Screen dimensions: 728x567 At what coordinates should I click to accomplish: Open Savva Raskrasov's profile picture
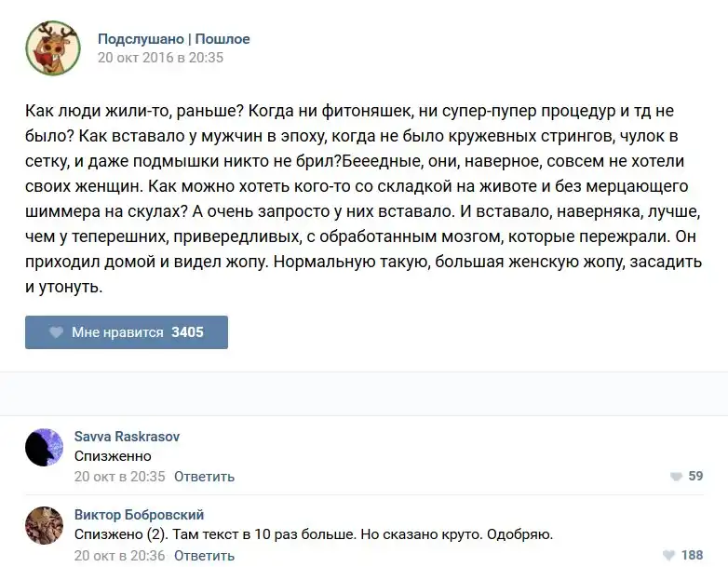pos(44,448)
